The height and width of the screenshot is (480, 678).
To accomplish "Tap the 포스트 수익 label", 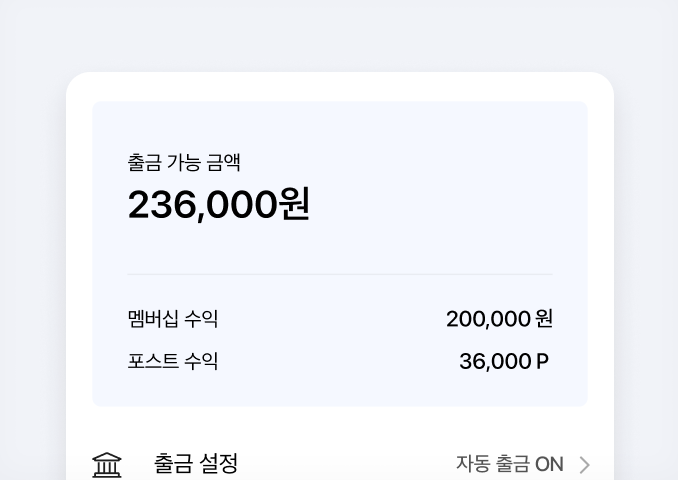I will [x=173, y=361].
